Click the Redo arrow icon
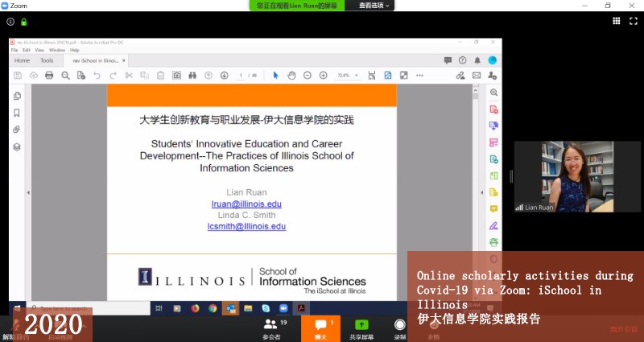 [x=113, y=76]
